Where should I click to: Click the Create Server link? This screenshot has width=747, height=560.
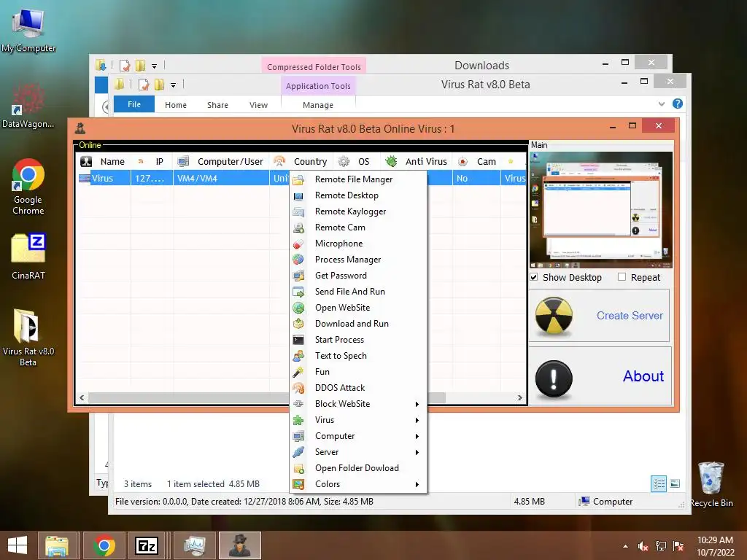click(x=630, y=316)
